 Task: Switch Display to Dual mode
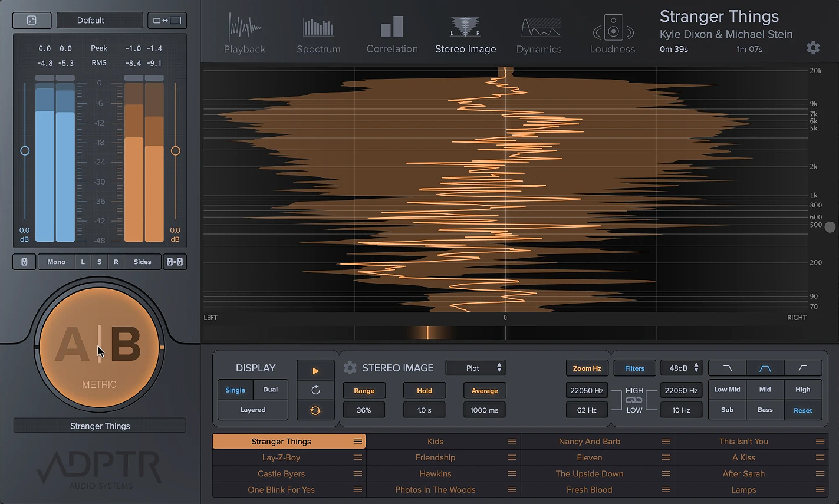[270, 390]
